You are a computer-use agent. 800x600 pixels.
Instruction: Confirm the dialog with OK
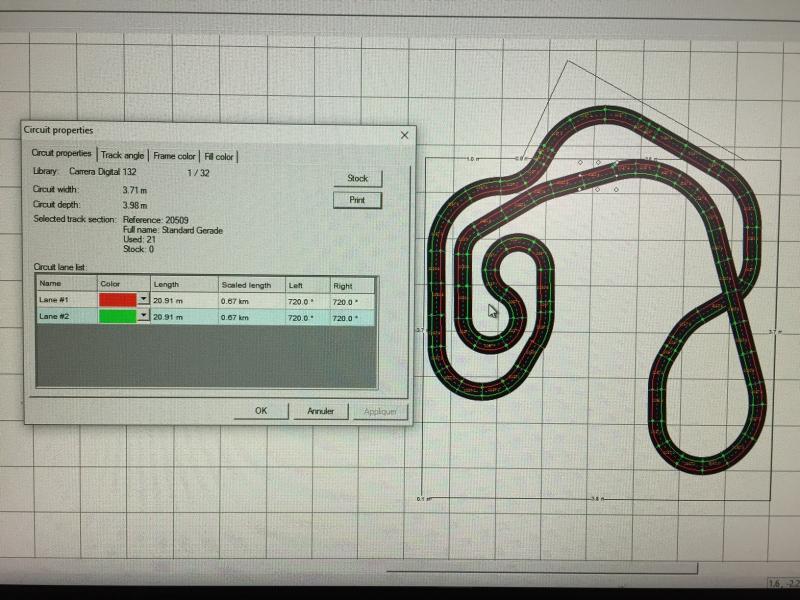(x=260, y=410)
